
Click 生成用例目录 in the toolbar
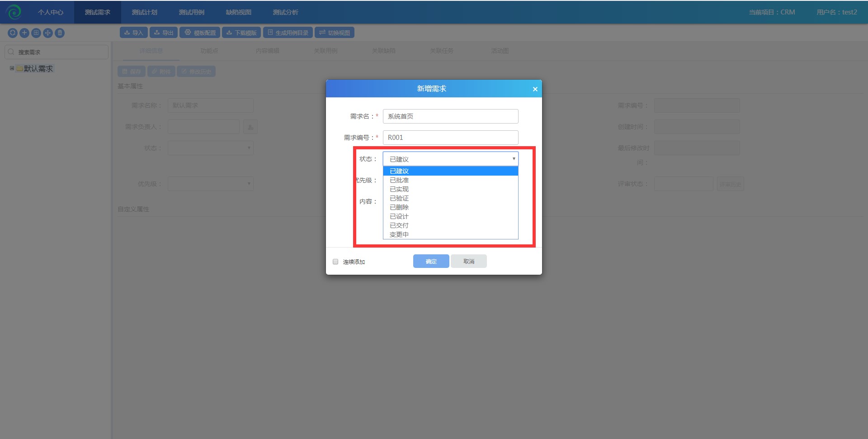point(288,33)
